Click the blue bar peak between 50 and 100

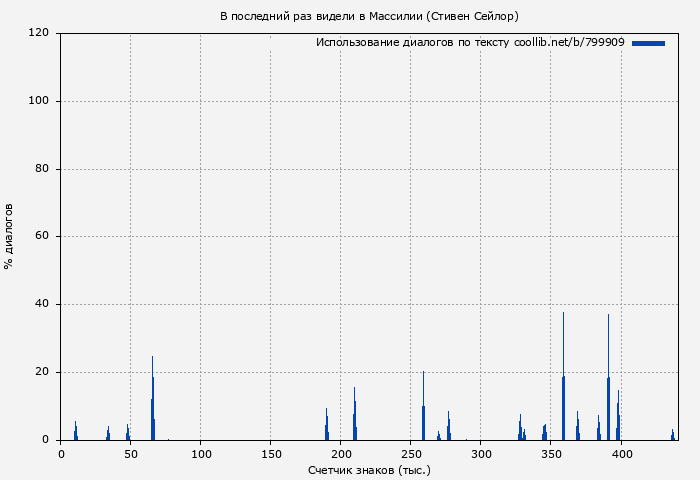152,400
